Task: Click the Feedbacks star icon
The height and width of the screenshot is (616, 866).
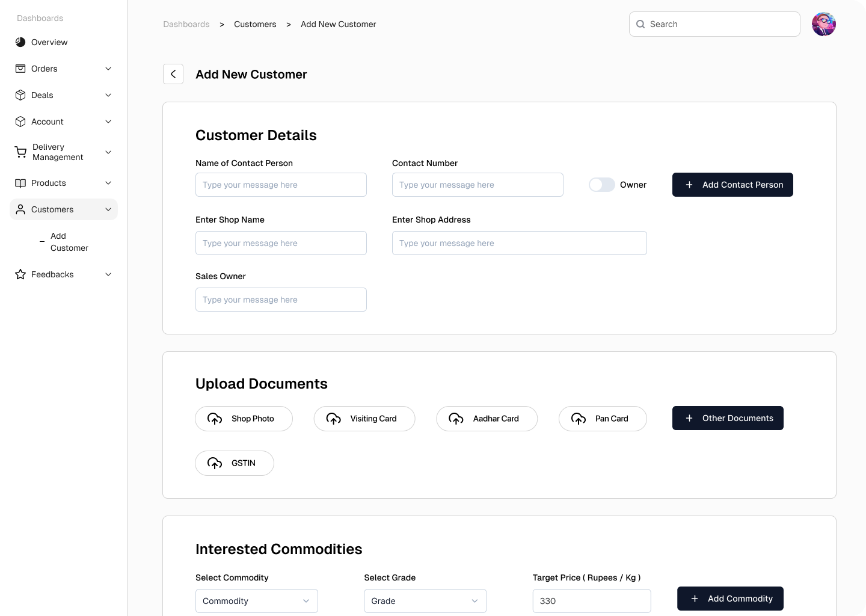Action: [x=20, y=274]
